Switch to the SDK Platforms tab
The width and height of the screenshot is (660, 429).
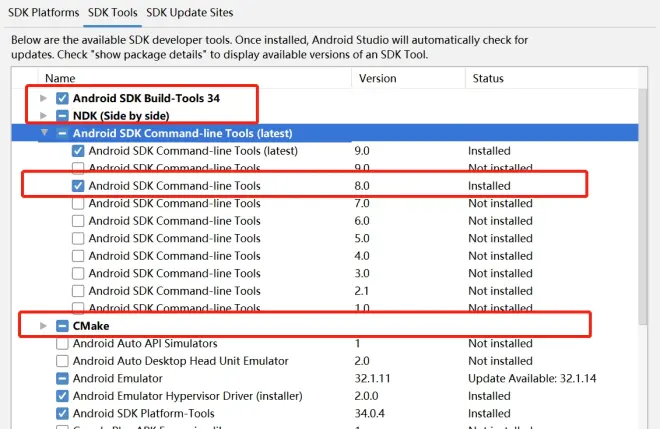[x=43, y=13]
